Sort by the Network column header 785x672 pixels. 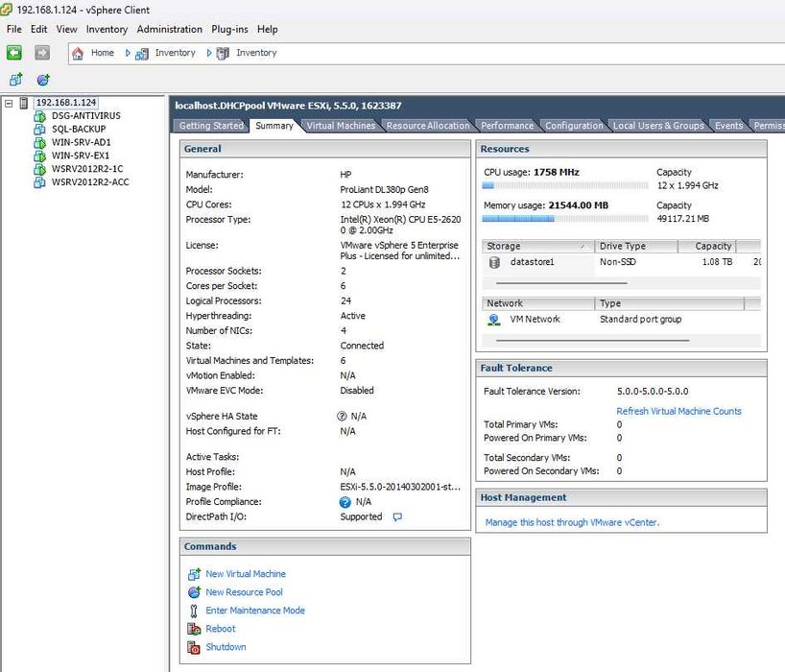pyautogui.click(x=538, y=303)
